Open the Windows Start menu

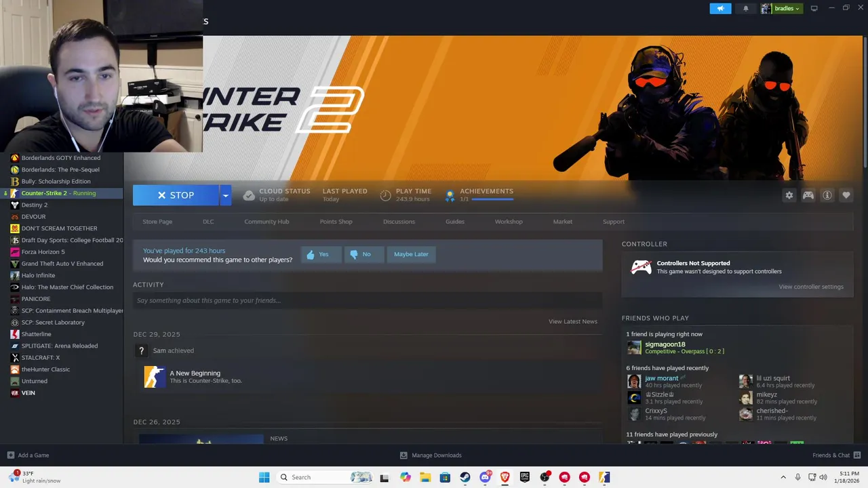264,477
